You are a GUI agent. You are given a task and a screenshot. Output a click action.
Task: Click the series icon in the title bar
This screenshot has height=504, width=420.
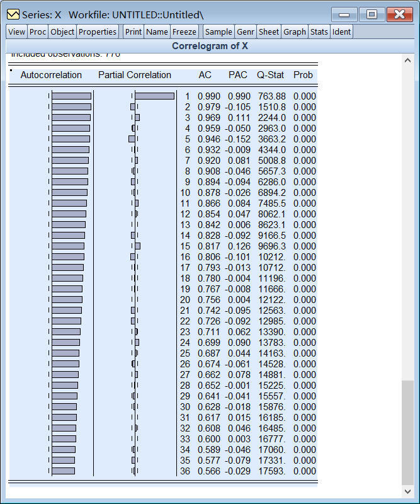click(x=13, y=14)
